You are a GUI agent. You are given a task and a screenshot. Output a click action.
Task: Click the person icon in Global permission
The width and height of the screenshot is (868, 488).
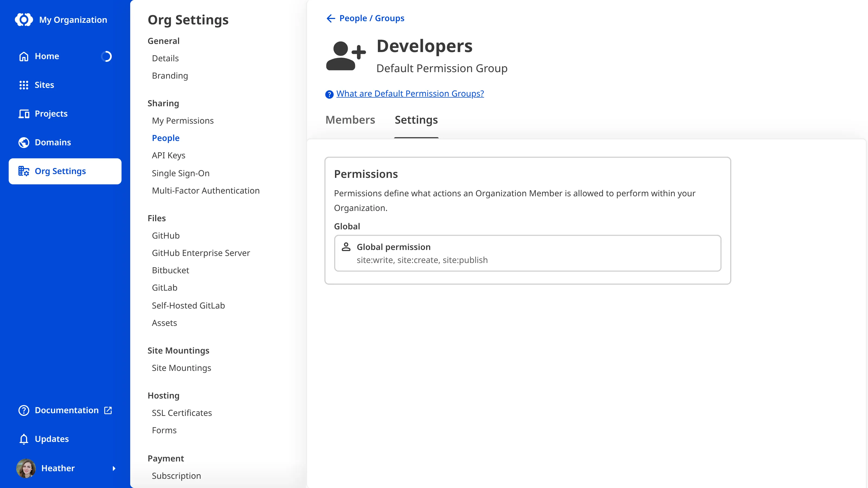click(346, 247)
